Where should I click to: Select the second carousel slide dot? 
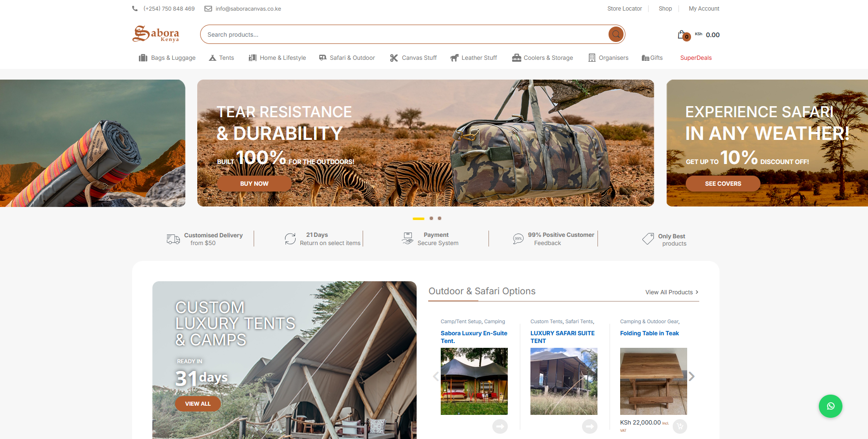[431, 219]
